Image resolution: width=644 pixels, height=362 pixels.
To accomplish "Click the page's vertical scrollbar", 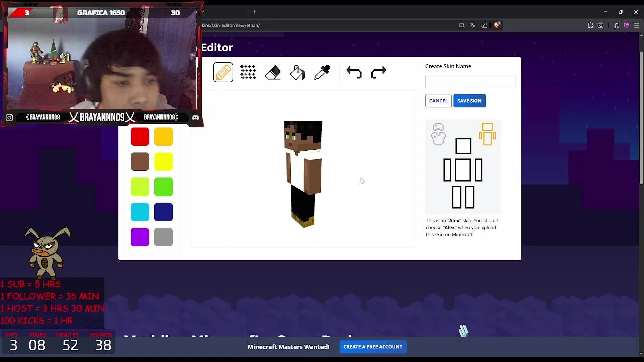I will coord(641,118).
